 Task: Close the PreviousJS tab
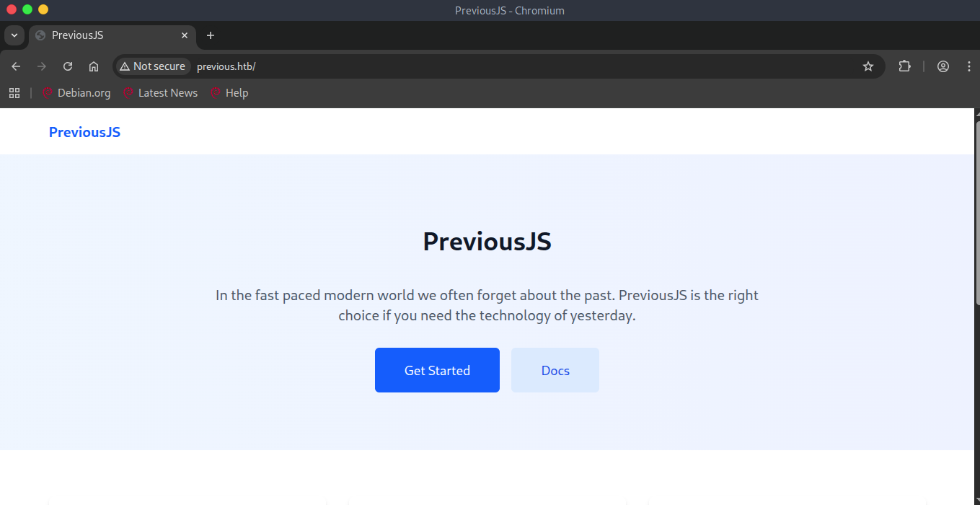click(x=185, y=35)
